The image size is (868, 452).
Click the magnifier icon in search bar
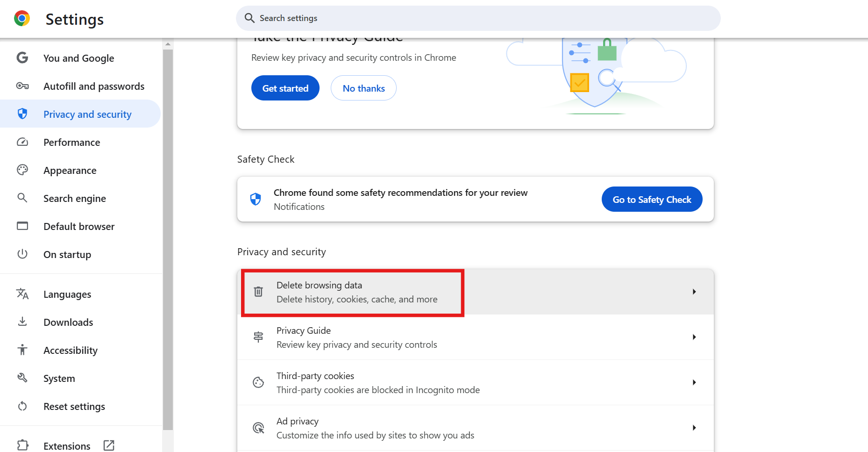pyautogui.click(x=249, y=18)
